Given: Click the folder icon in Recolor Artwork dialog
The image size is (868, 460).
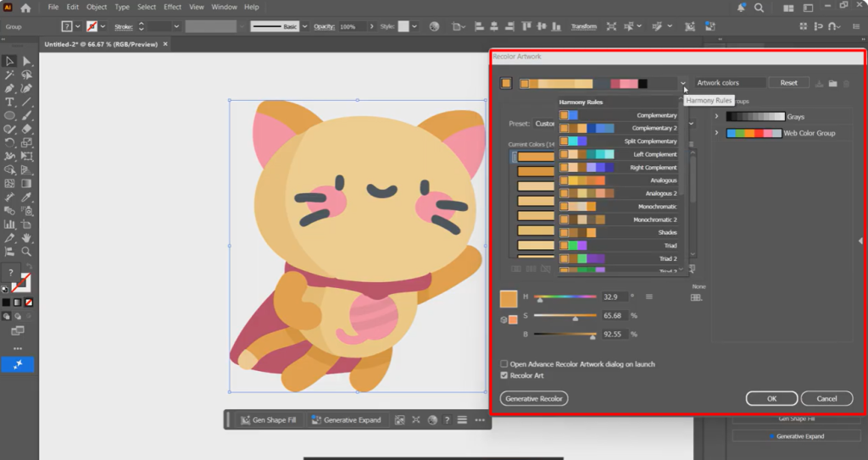Looking at the screenshot, I should point(833,83).
